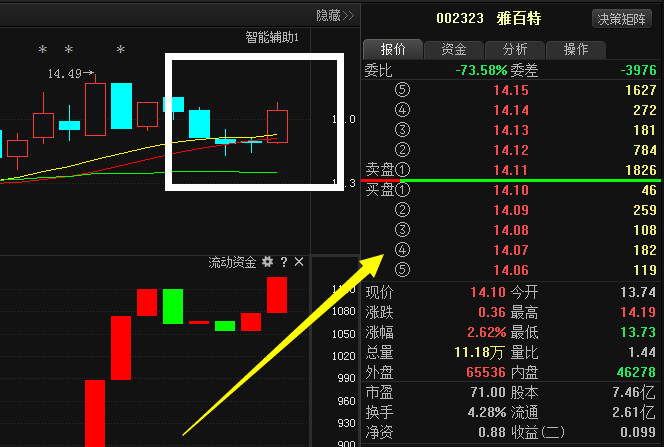The image size is (664, 447).
Task: Switch to the 资金 tab
Action: pyautogui.click(x=454, y=50)
